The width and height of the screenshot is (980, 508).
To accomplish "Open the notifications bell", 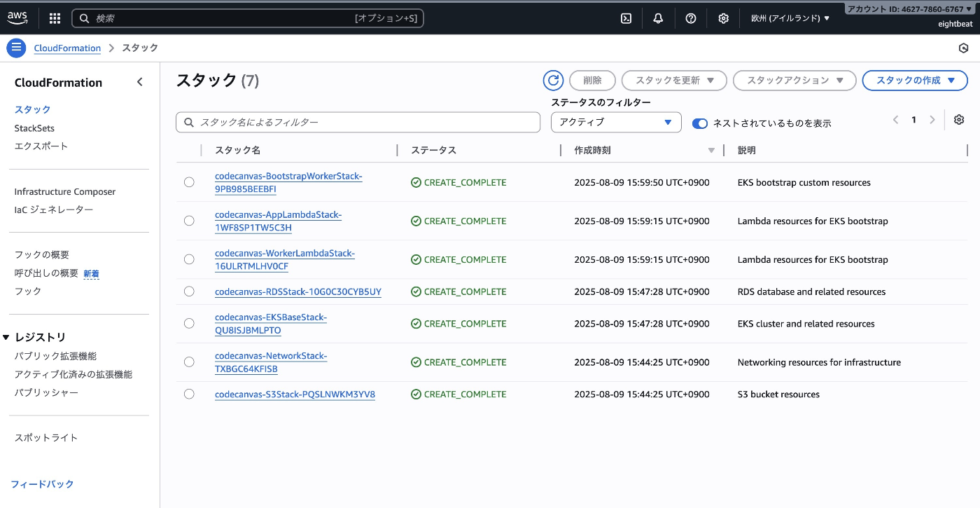I will click(x=658, y=18).
